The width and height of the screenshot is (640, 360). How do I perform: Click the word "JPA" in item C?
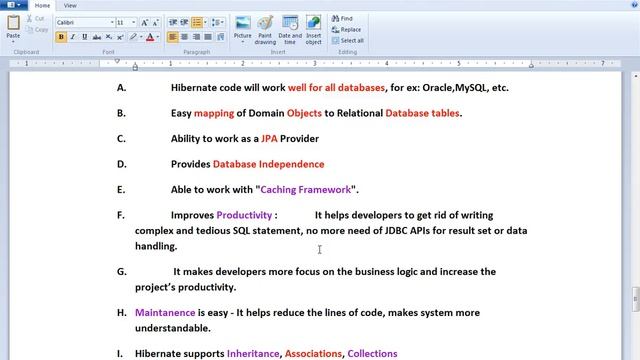pyautogui.click(x=269, y=139)
